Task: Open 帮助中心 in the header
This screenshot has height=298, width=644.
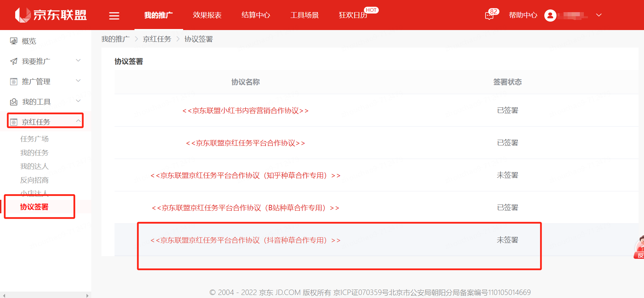Action: (x=523, y=15)
